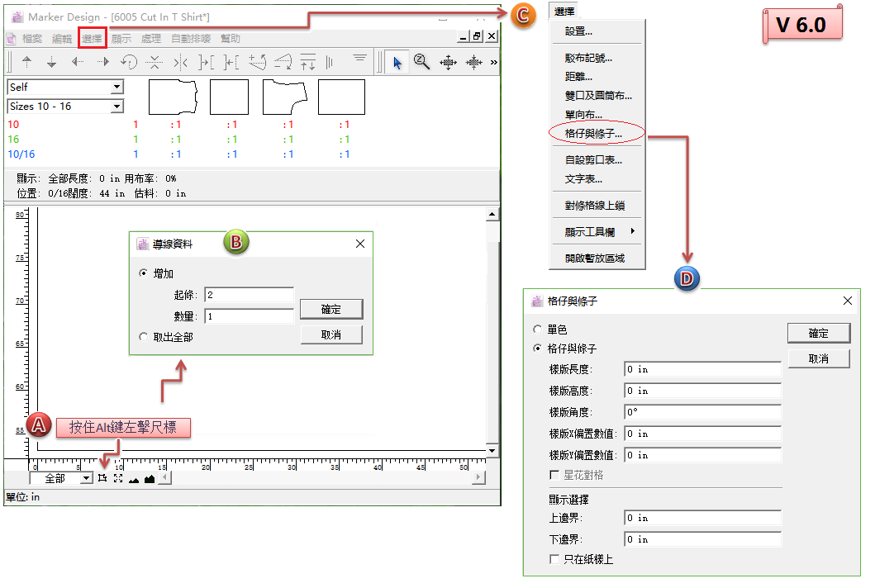
Task: Enable the 只在紙樣上 checkbox
Action: [554, 559]
